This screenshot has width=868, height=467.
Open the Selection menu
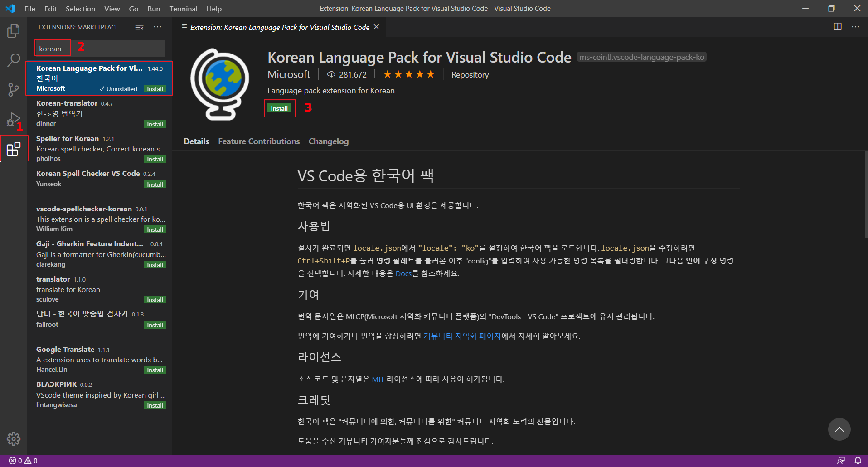pyautogui.click(x=80, y=9)
